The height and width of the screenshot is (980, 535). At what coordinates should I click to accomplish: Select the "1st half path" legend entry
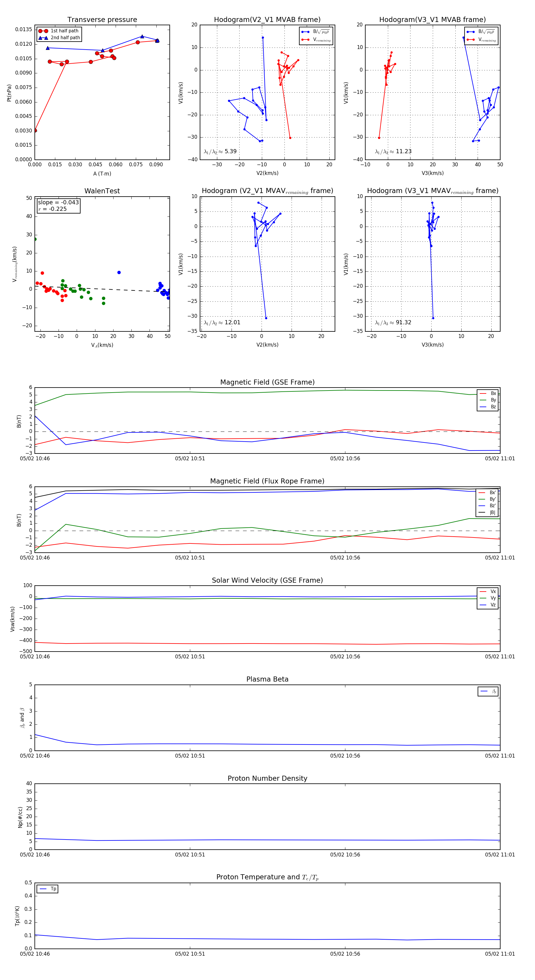59,31
